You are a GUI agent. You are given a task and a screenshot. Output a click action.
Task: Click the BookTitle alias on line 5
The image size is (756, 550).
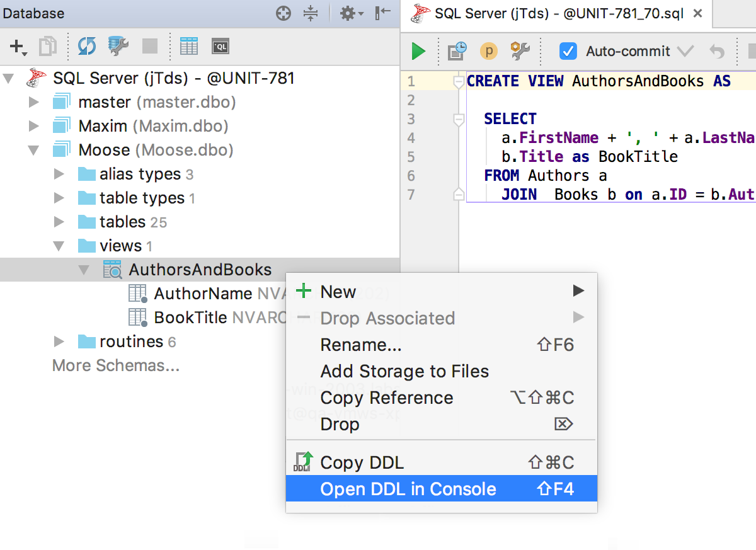[x=638, y=156]
